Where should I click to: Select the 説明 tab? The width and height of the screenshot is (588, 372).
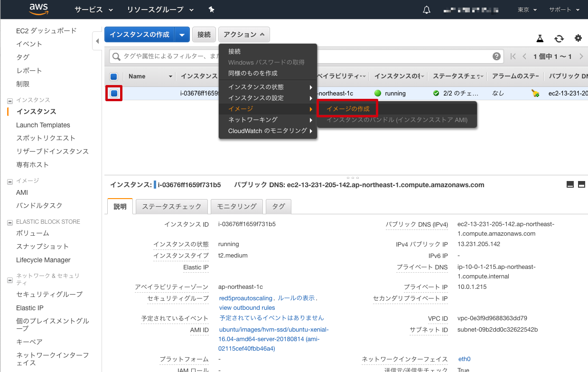coord(120,206)
